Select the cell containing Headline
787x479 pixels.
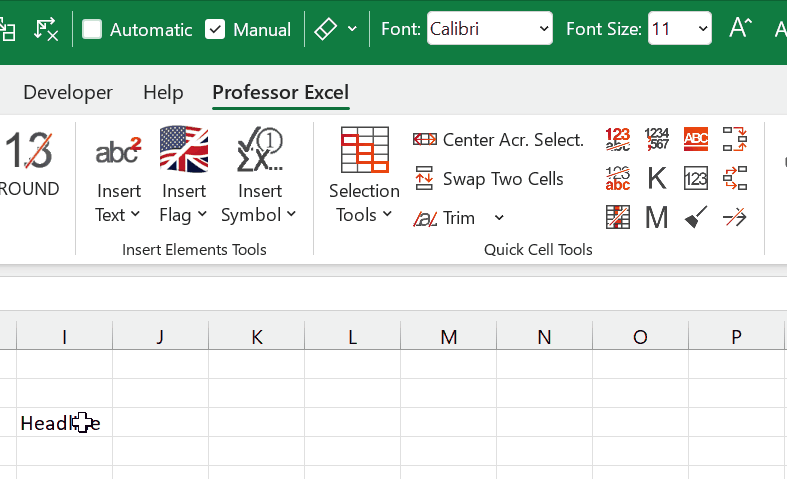[x=64, y=422]
